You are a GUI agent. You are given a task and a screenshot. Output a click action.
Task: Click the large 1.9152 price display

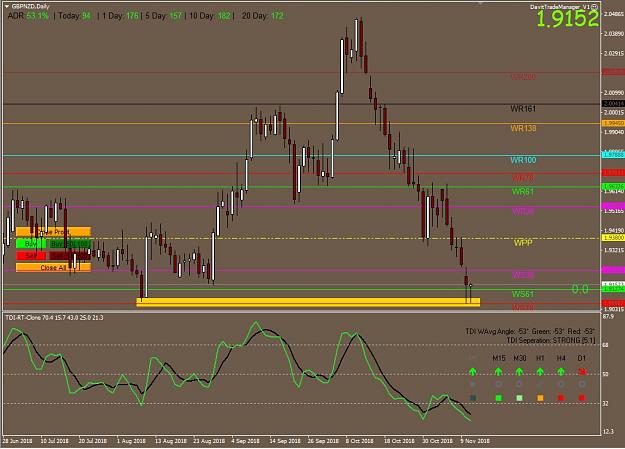[x=568, y=19]
